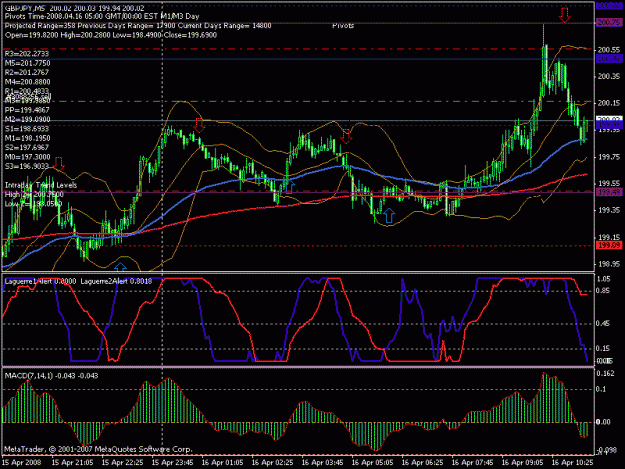Click the MetaTrader copyright text
The image size is (625, 469).
(98, 449)
